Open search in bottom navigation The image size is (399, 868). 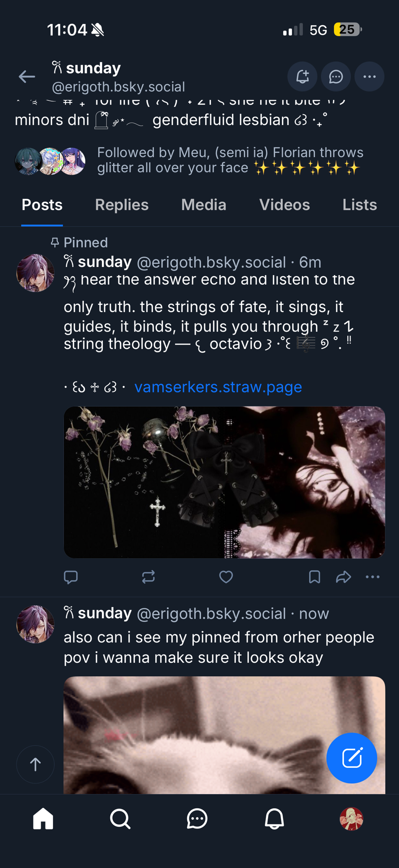coord(120,819)
